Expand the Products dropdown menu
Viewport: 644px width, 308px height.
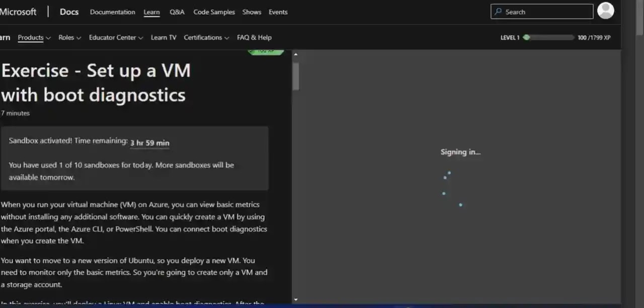pos(34,37)
